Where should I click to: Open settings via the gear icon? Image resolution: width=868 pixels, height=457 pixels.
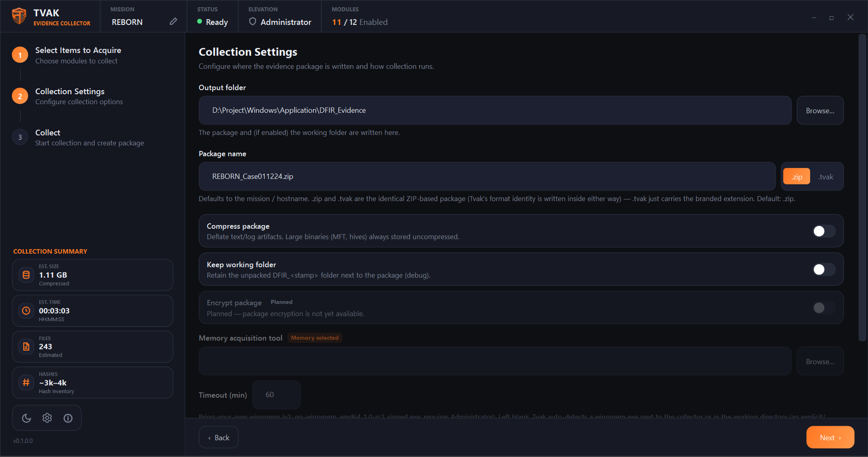[47, 418]
